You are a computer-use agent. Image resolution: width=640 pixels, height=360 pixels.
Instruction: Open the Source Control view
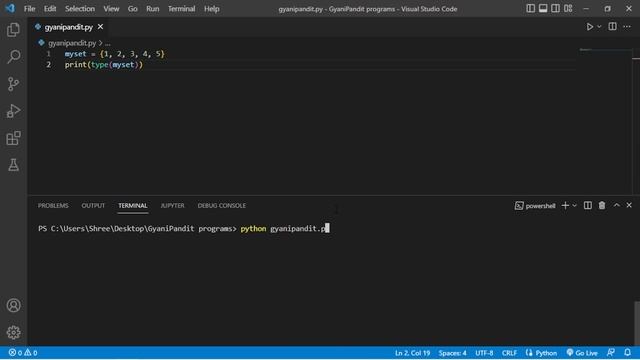(13, 84)
